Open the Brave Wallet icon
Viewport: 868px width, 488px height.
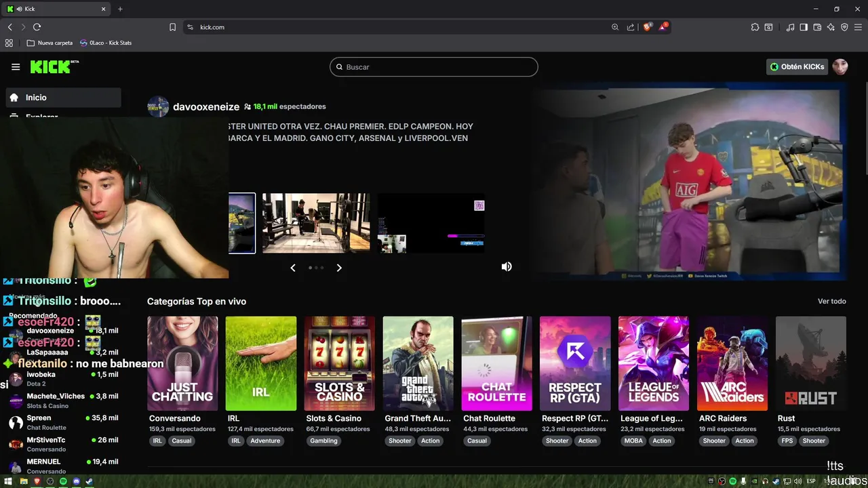pos(817,27)
